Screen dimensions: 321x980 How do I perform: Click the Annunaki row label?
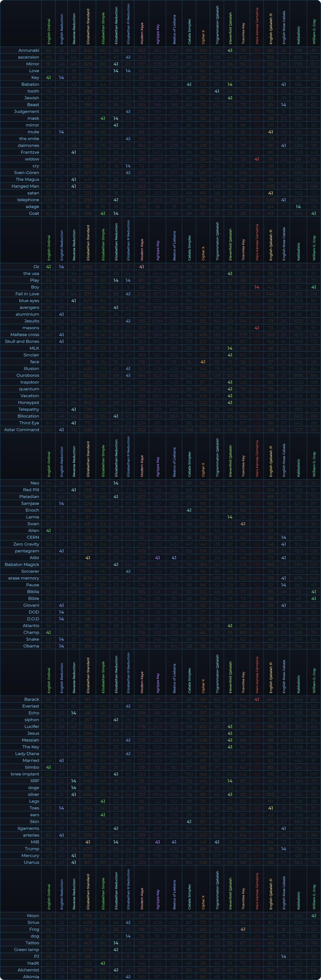point(29,50)
